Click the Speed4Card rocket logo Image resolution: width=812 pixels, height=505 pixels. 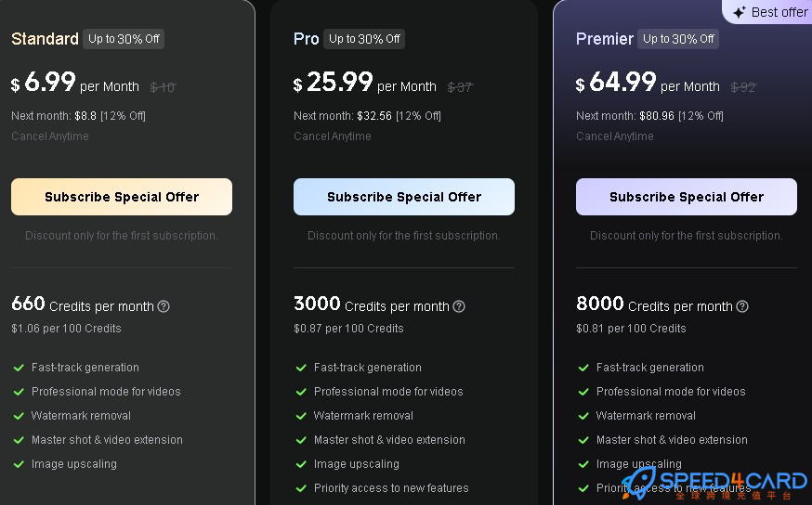(x=638, y=482)
